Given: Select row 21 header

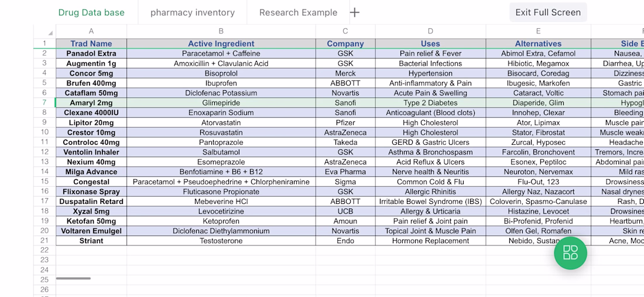Looking at the screenshot, I should pos(44,241).
